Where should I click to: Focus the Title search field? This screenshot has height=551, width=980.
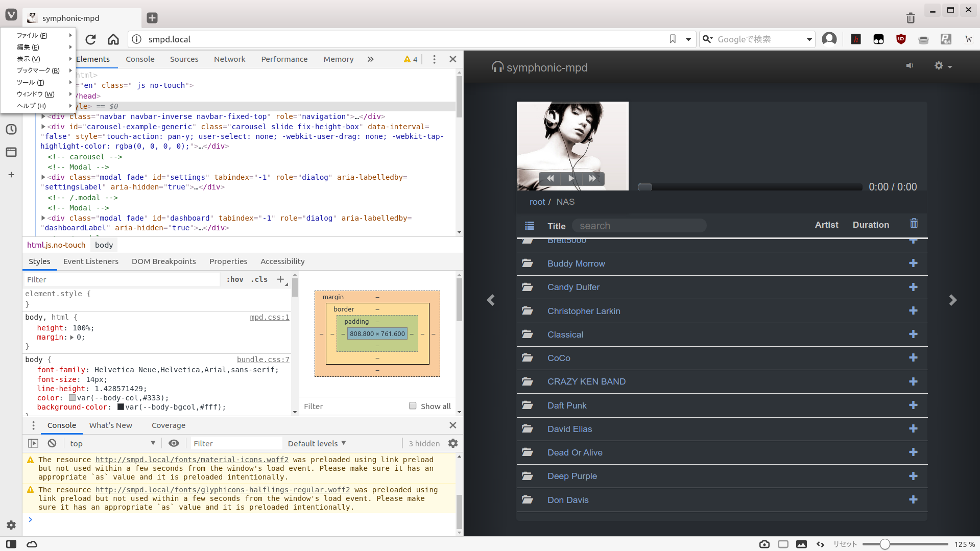639,226
